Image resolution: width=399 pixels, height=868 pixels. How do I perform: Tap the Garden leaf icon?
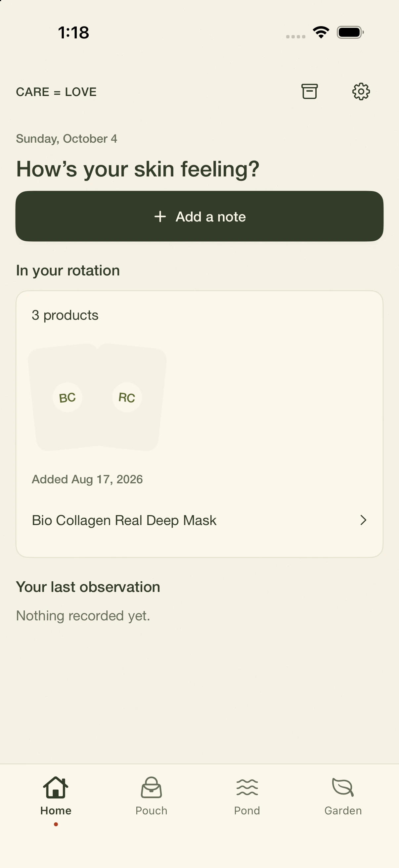point(343,788)
